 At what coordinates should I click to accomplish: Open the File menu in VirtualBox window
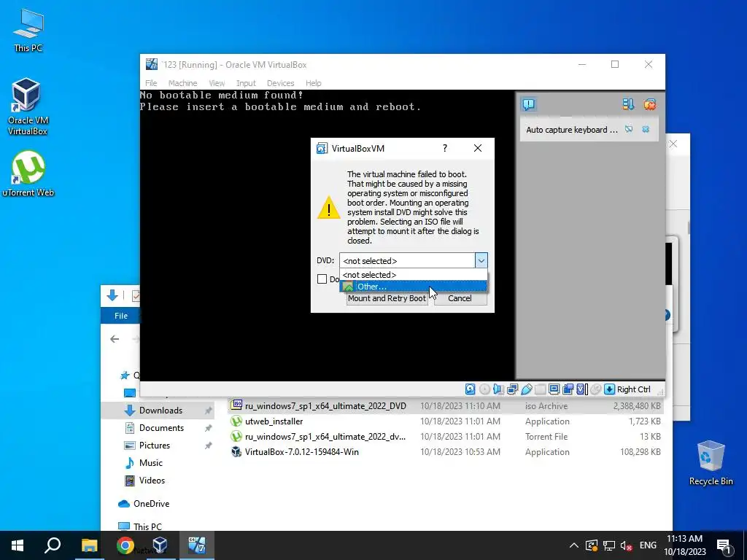[151, 83]
